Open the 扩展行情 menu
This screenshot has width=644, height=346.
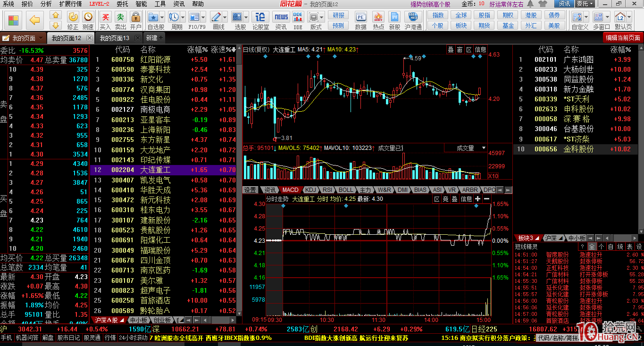pyautogui.click(x=70, y=4)
